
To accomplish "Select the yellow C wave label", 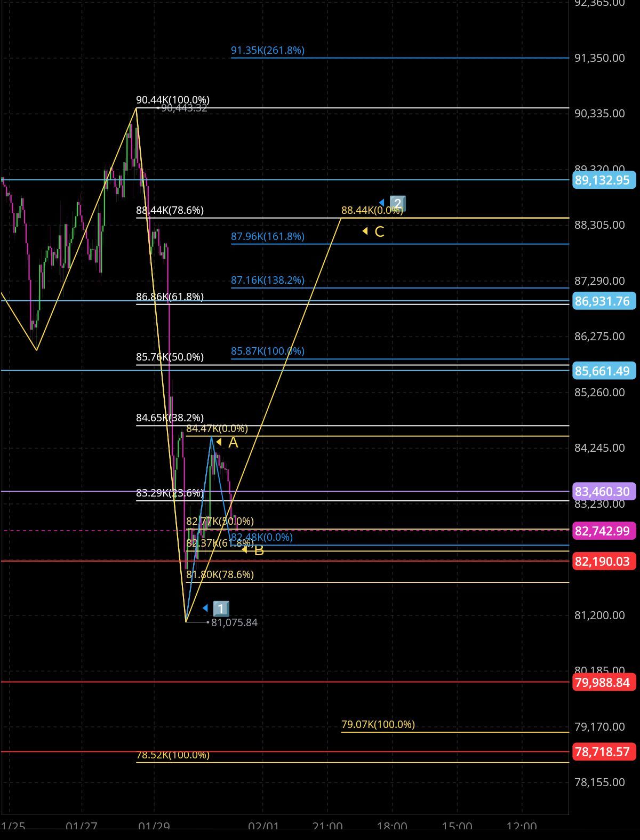I will coord(379,231).
